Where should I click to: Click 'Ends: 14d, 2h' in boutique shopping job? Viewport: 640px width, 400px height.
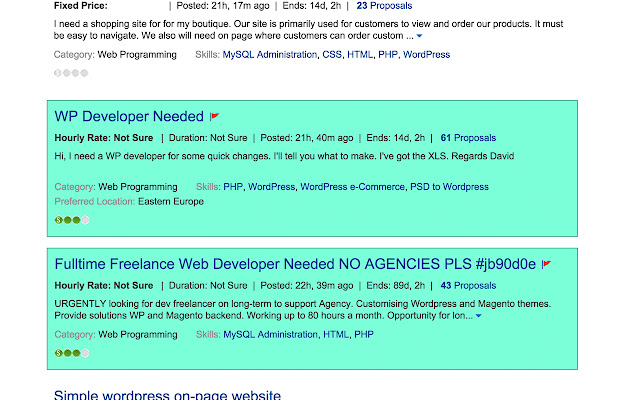[312, 6]
